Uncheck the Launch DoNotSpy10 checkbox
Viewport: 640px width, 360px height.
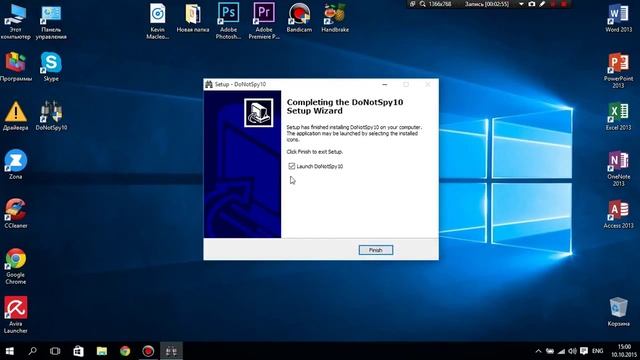[291, 166]
